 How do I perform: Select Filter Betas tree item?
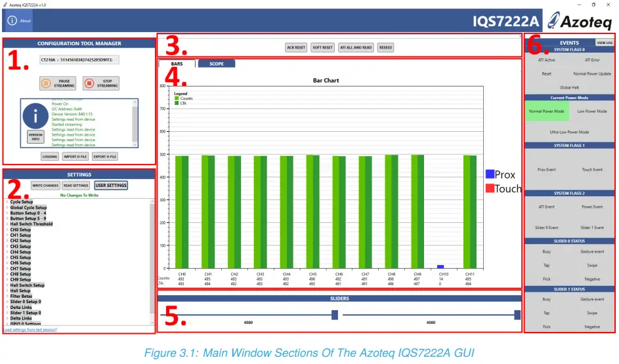[x=21, y=296]
